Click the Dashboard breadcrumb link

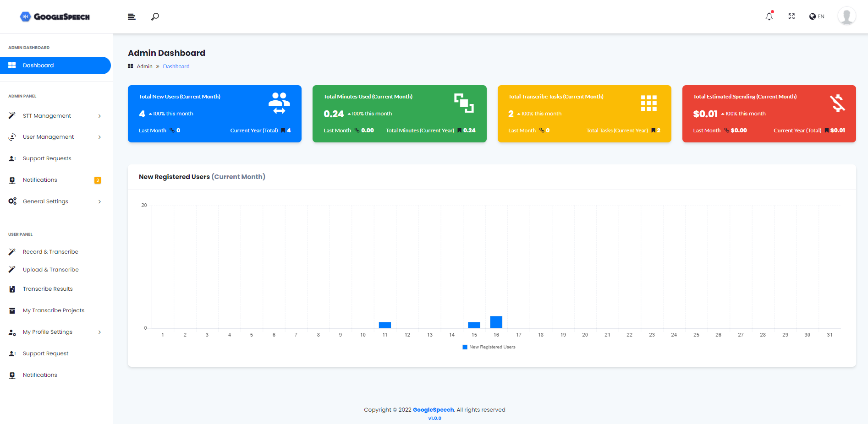click(176, 66)
